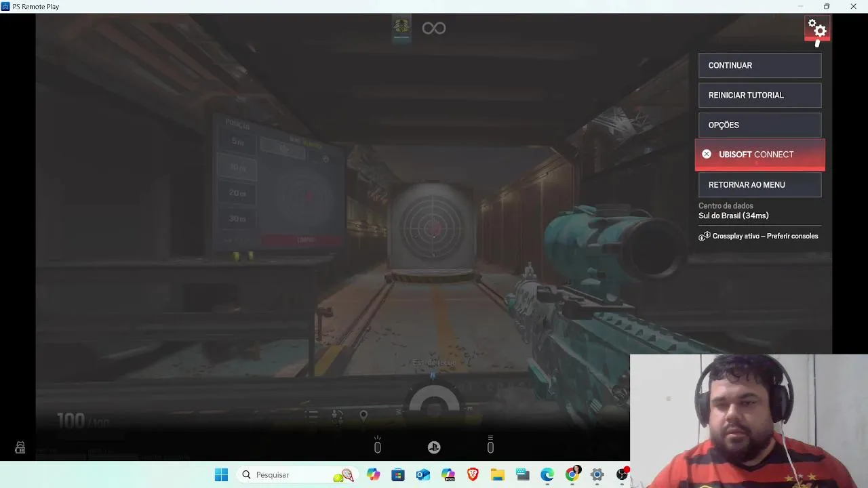Minimize the PS Remote Play window
This screenshot has height=488, width=868.
click(800, 6)
